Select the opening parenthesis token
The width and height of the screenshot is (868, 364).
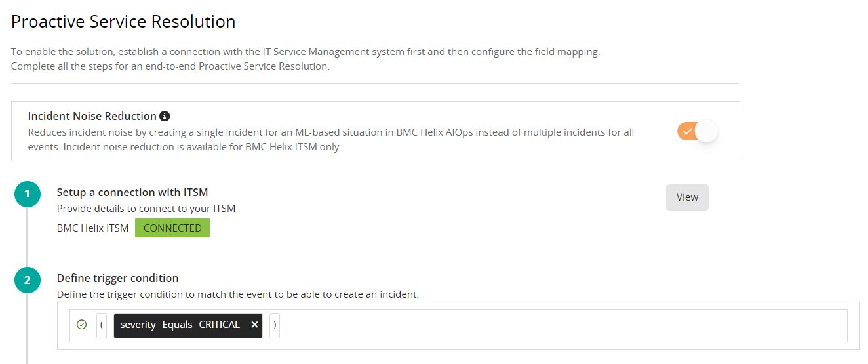(x=102, y=325)
